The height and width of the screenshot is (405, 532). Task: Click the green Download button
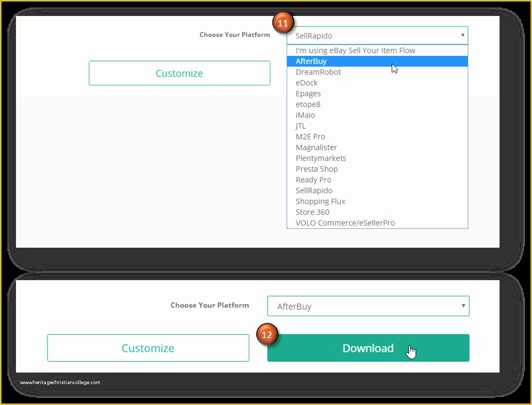point(368,348)
